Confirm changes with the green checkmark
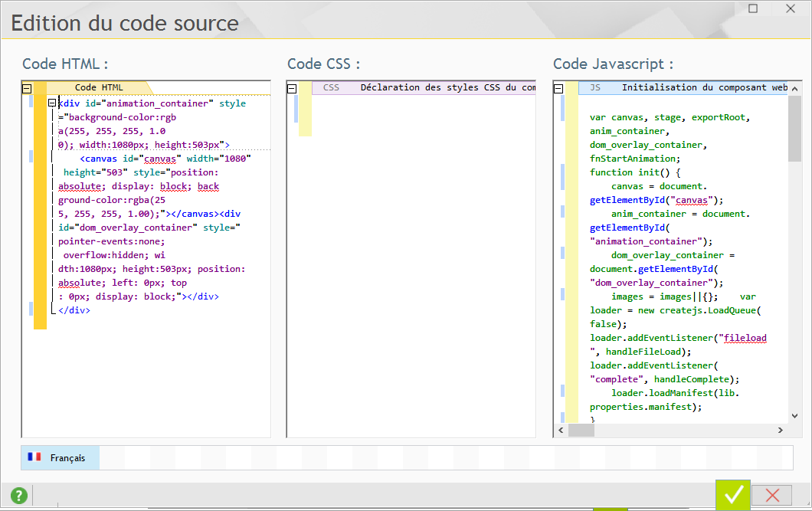The height and width of the screenshot is (511, 812). tap(732, 495)
